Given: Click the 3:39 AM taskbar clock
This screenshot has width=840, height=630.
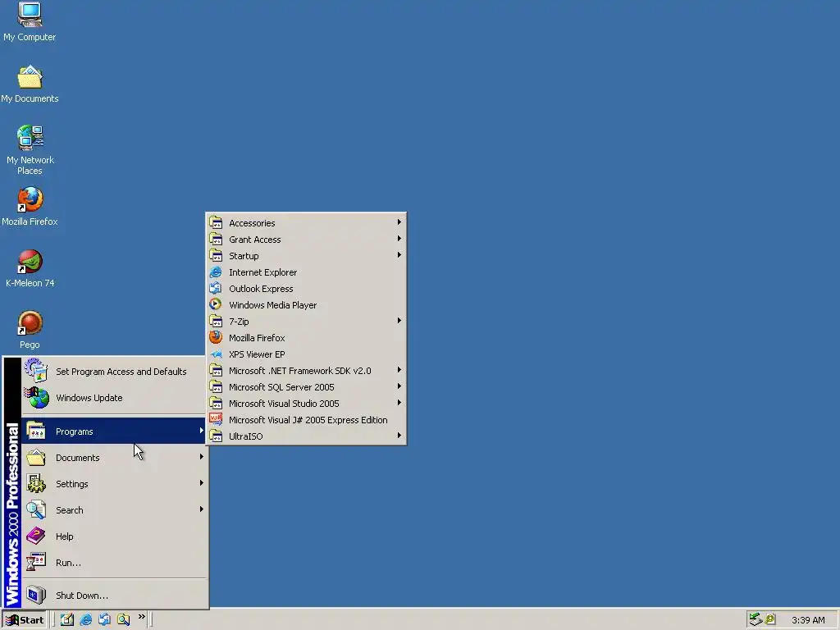Looking at the screenshot, I should [808, 620].
